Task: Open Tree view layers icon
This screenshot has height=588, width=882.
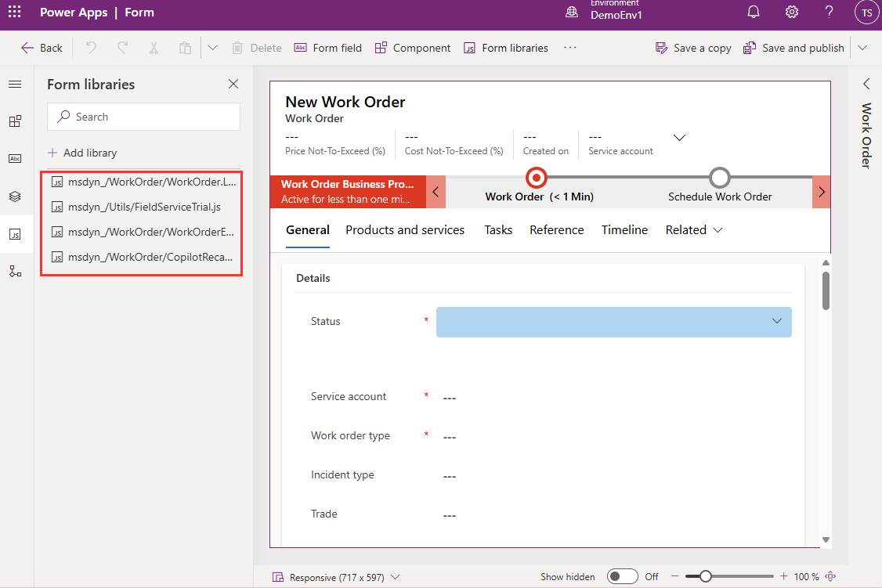Action: 15,197
